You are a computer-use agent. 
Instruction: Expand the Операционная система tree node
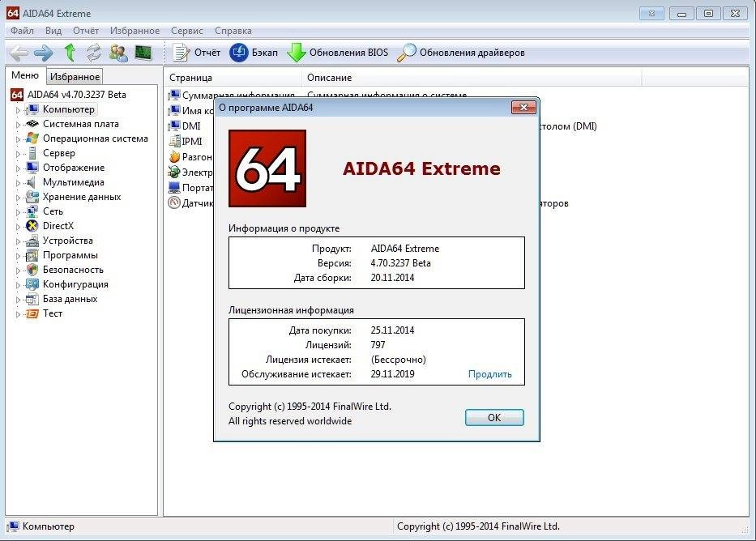tap(18, 139)
